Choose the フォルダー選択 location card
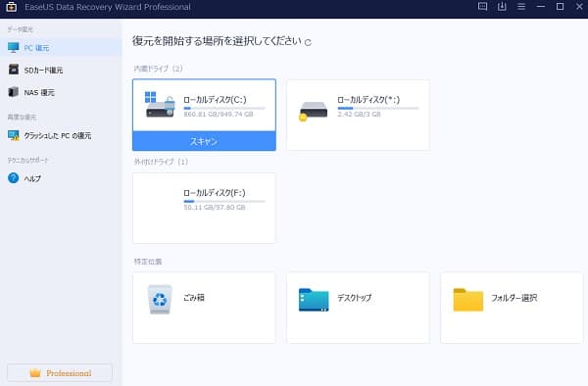The height and width of the screenshot is (386, 588). (512, 308)
